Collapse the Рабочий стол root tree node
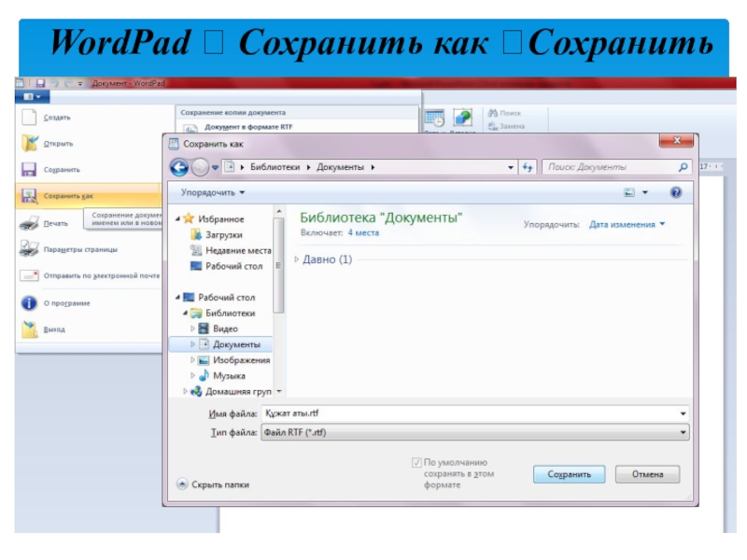747x560 pixels. [177, 297]
